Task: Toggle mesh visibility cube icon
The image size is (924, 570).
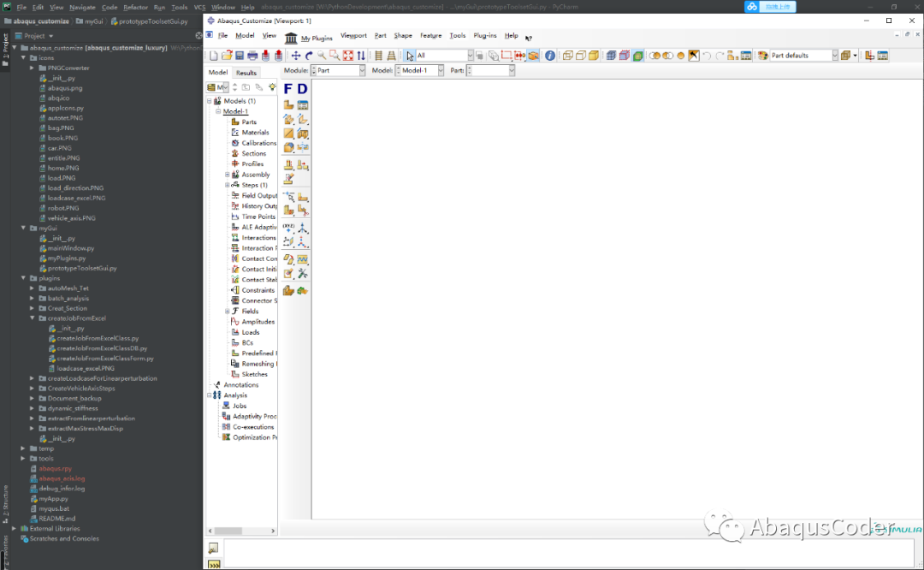Action: pyautogui.click(x=611, y=56)
